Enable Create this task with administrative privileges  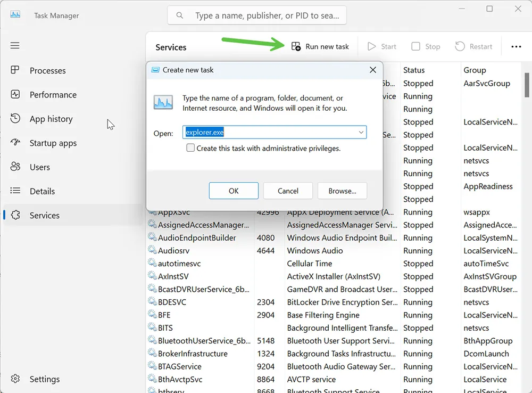coord(190,148)
